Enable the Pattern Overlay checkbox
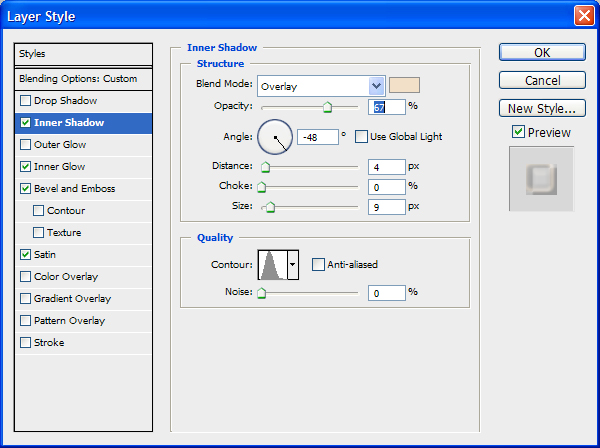600x448 pixels. coord(25,321)
